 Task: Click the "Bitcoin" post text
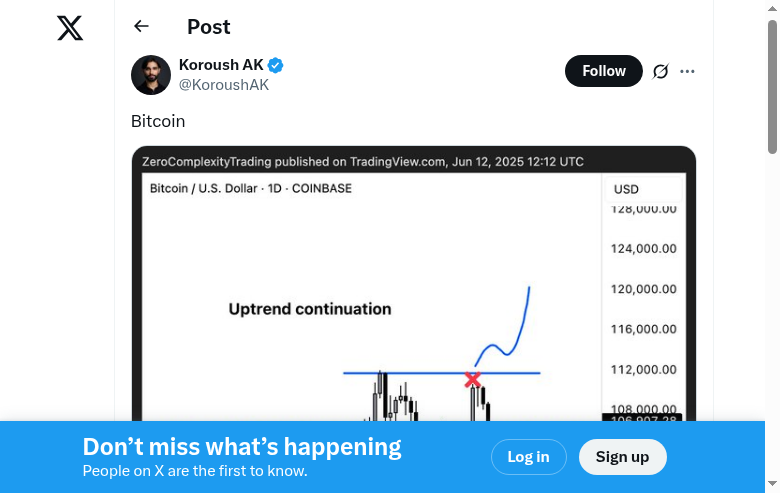(x=158, y=121)
